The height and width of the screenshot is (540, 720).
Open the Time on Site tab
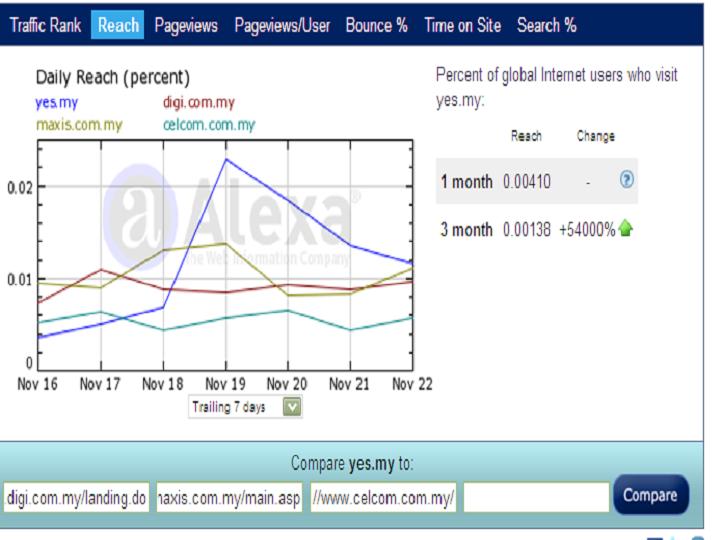(462, 25)
